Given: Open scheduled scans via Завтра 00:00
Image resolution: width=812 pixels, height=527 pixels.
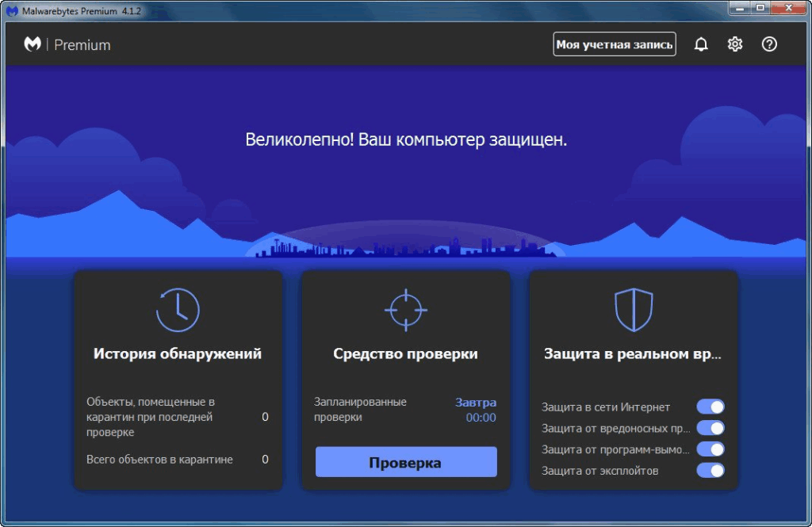Looking at the screenshot, I should coord(477,409).
